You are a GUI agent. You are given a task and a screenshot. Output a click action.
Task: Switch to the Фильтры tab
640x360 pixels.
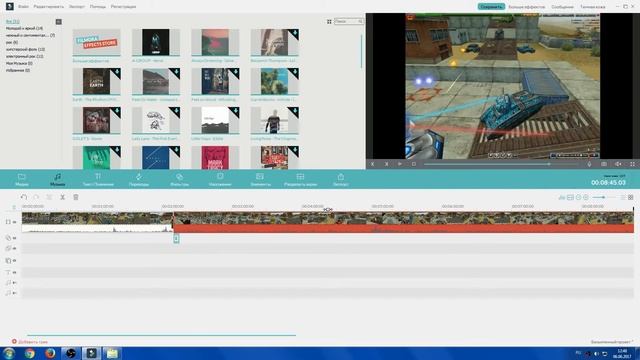(x=179, y=179)
